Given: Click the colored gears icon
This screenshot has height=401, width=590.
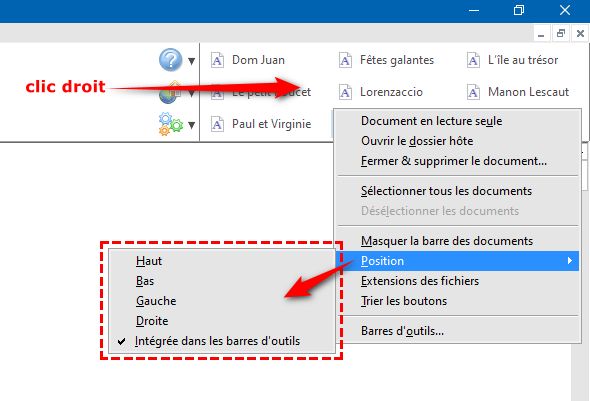Looking at the screenshot, I should [170, 124].
